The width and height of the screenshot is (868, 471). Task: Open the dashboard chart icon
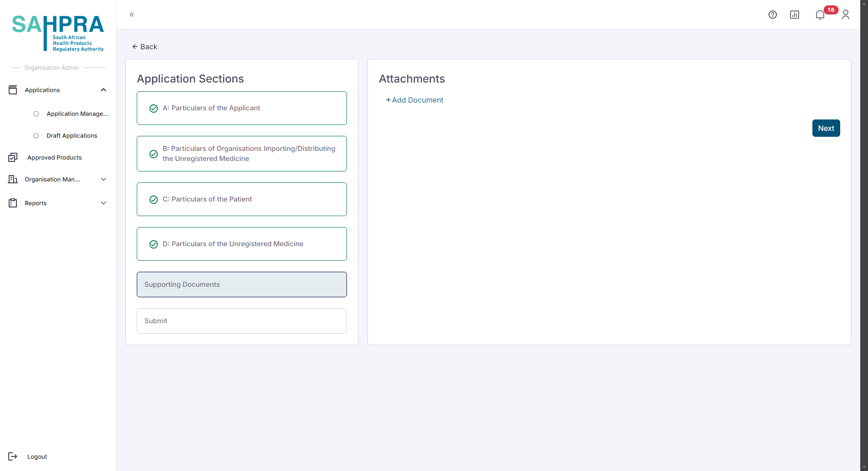coord(794,15)
